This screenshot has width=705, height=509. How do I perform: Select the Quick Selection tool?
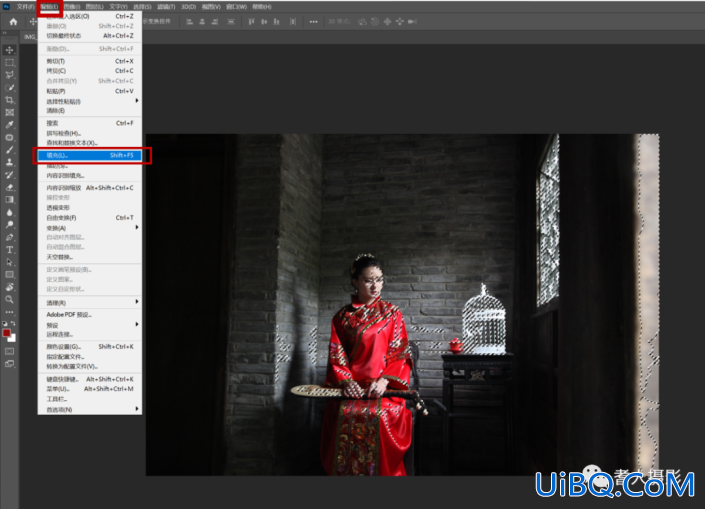point(9,88)
